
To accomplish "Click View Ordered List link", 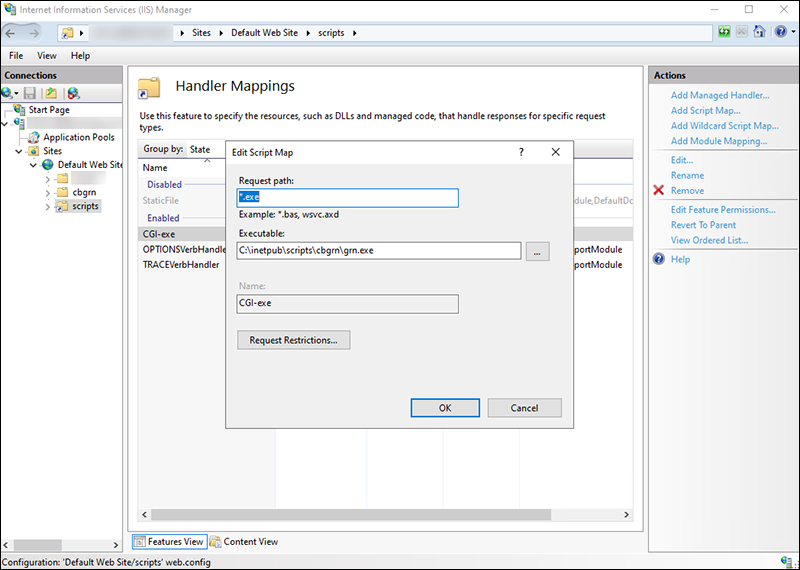I will click(x=709, y=240).
